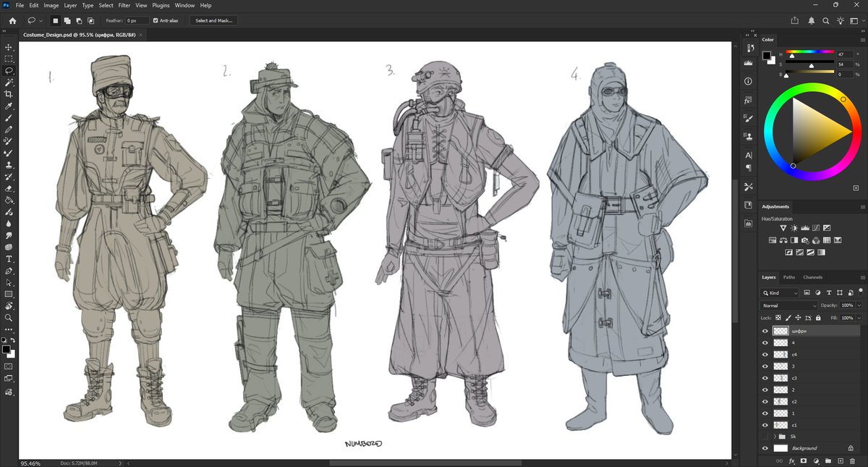Choose New selection mode icon
Image resolution: width=868 pixels, height=467 pixels.
(55, 20)
